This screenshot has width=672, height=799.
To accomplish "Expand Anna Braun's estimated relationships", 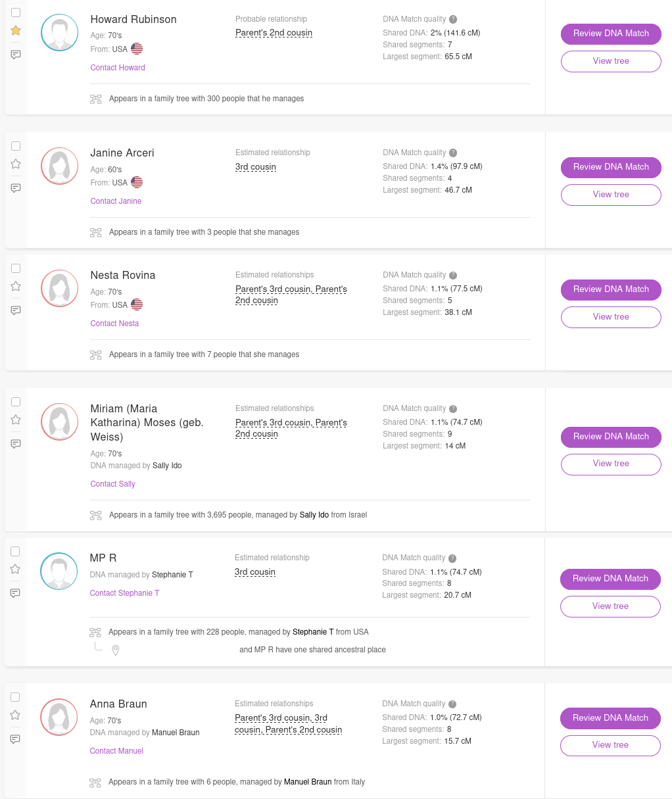I will pyautogui.click(x=288, y=723).
